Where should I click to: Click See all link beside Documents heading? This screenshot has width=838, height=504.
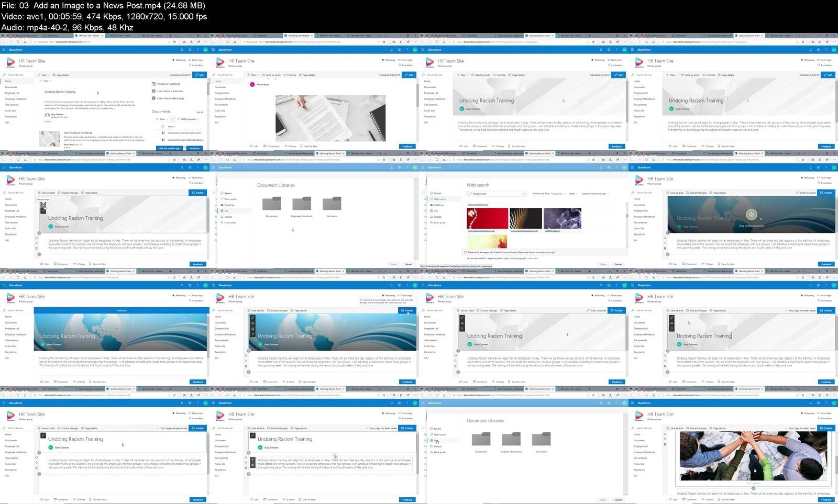pyautogui.click(x=200, y=112)
